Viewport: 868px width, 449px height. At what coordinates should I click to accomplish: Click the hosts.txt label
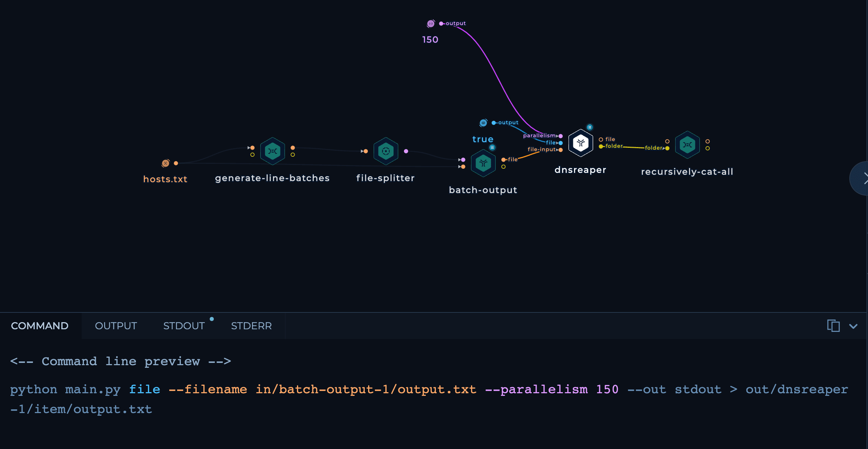[x=165, y=179]
